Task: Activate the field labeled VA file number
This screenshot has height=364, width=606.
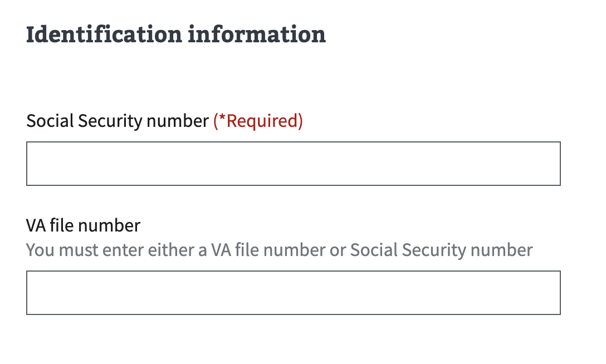Action: point(293,293)
